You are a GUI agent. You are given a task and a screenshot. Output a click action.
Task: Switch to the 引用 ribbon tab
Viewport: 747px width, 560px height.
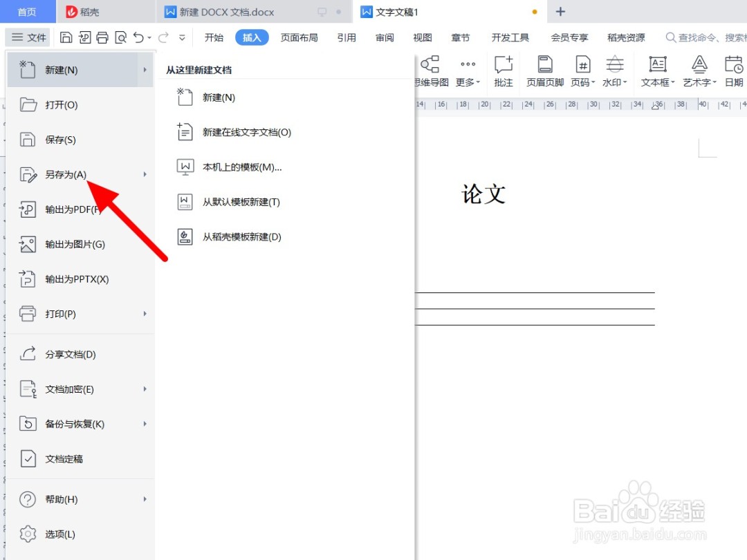pyautogui.click(x=347, y=37)
